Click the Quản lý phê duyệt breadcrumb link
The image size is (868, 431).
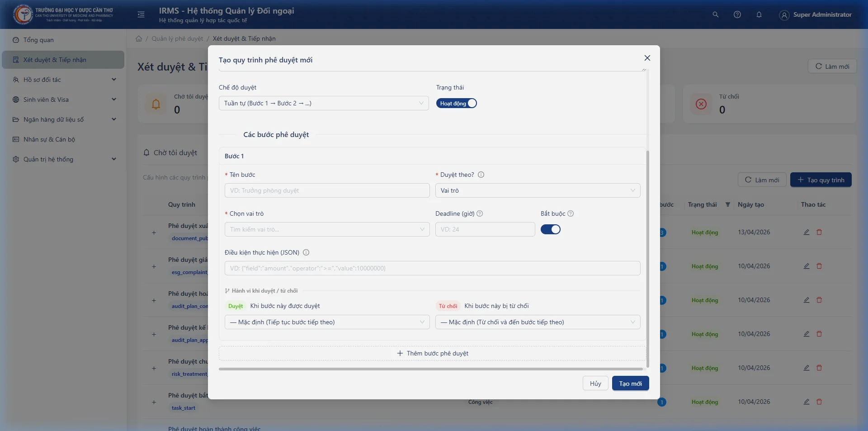click(x=177, y=38)
